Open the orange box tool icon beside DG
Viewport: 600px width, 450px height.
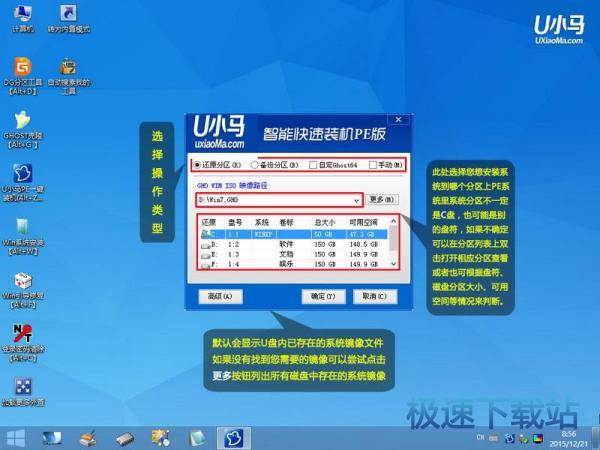coord(69,76)
